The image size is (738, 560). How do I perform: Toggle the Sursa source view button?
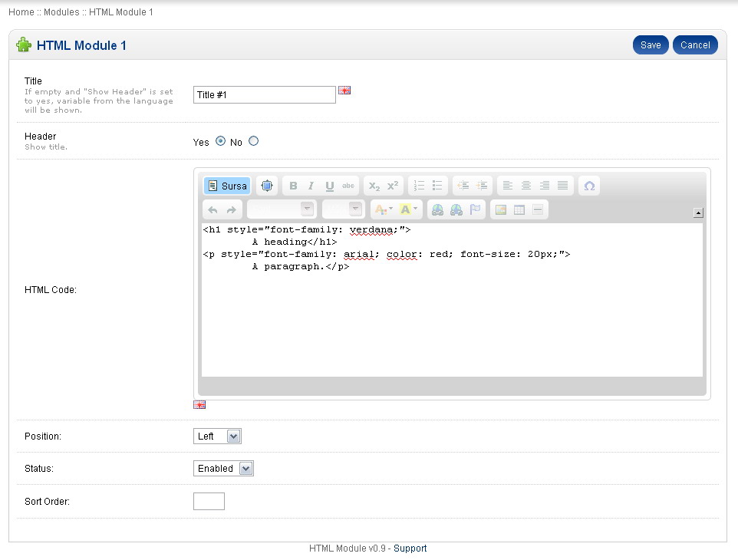227,186
